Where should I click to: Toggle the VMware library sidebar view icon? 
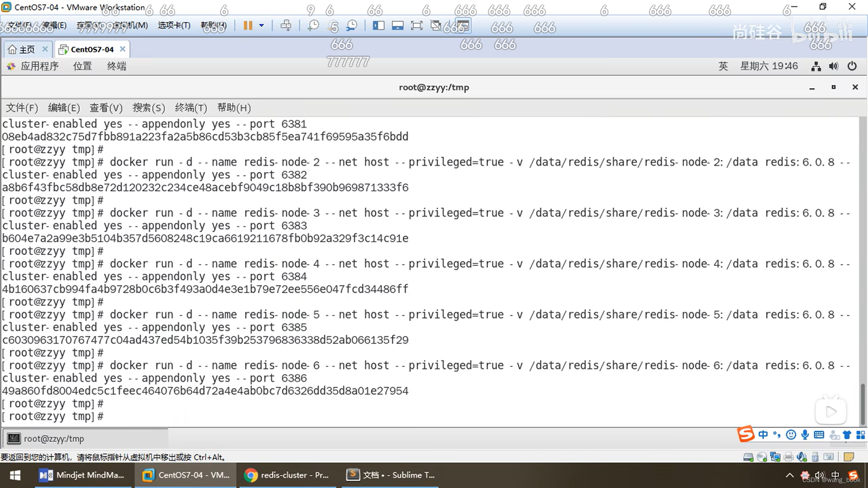coord(378,26)
